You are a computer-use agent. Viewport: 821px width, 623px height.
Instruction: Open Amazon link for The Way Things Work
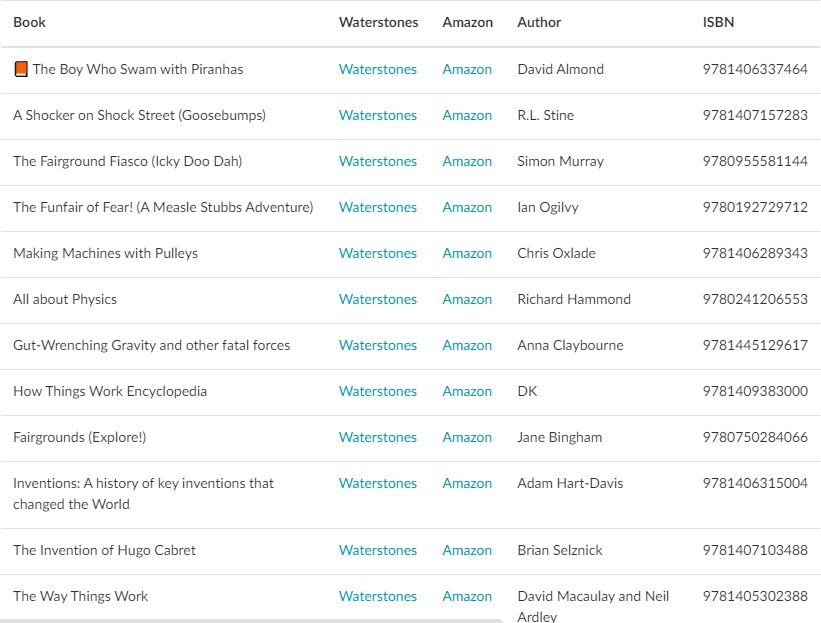click(x=467, y=596)
